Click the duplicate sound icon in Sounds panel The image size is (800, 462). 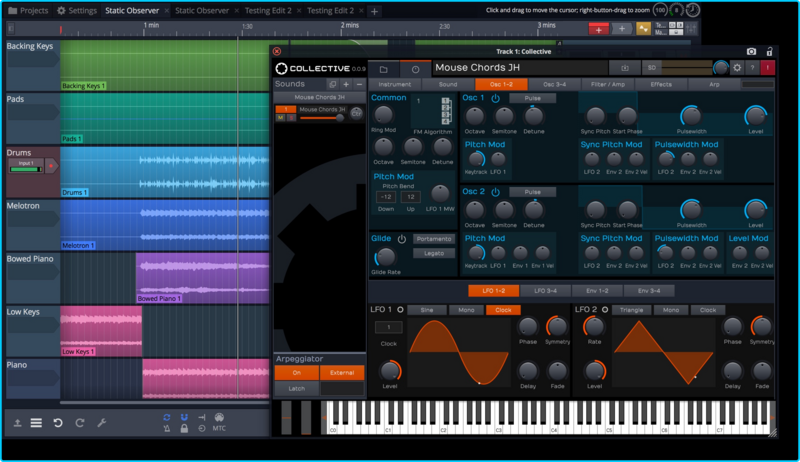click(333, 84)
